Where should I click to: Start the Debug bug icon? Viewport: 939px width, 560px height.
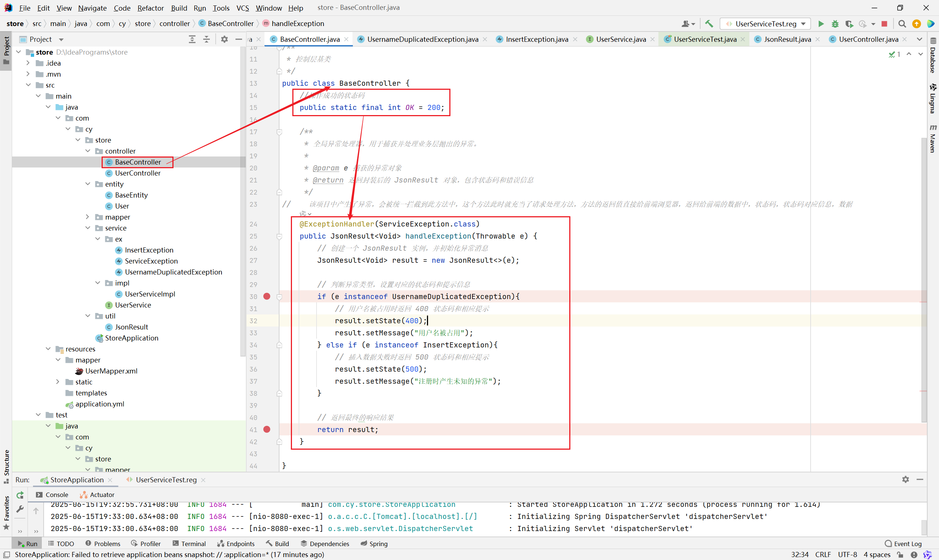[x=835, y=24]
